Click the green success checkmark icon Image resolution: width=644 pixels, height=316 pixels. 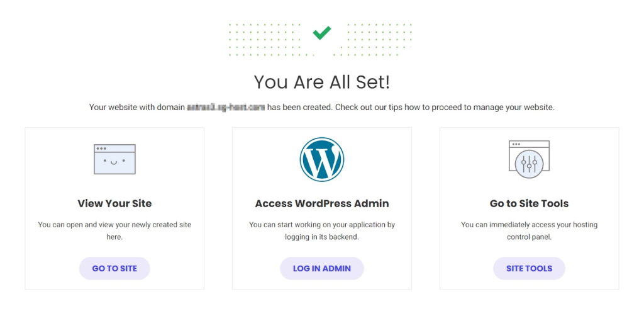click(321, 33)
